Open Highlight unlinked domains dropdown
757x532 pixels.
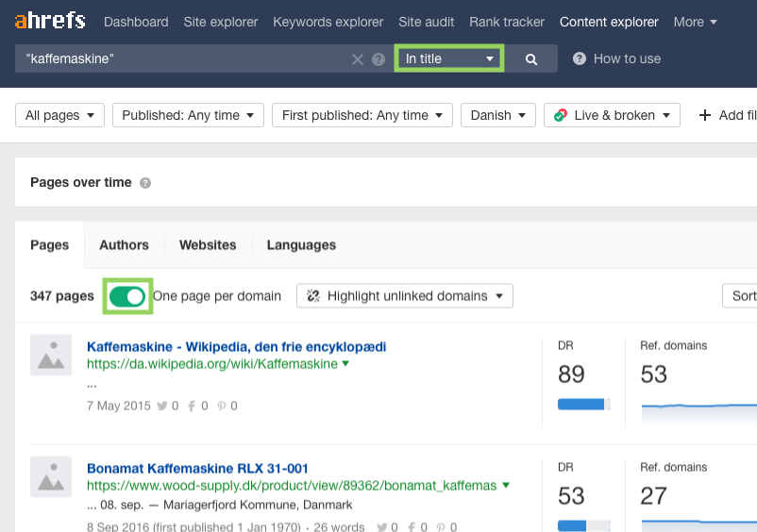(x=405, y=295)
